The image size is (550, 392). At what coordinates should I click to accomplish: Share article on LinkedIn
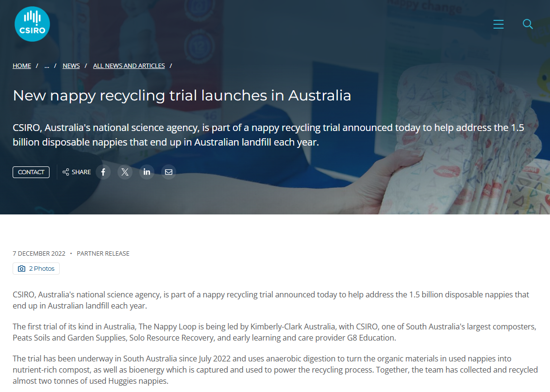pos(147,172)
